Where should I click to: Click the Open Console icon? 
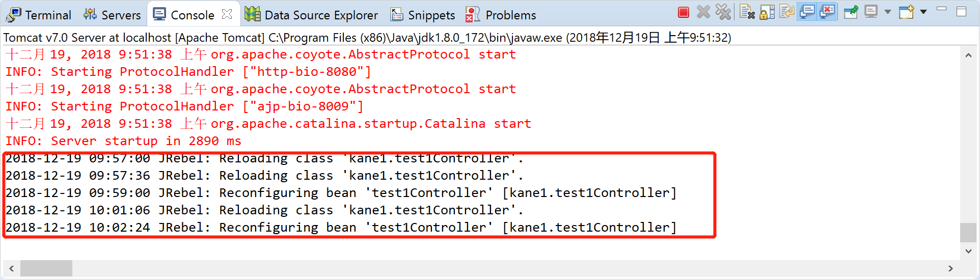click(906, 12)
